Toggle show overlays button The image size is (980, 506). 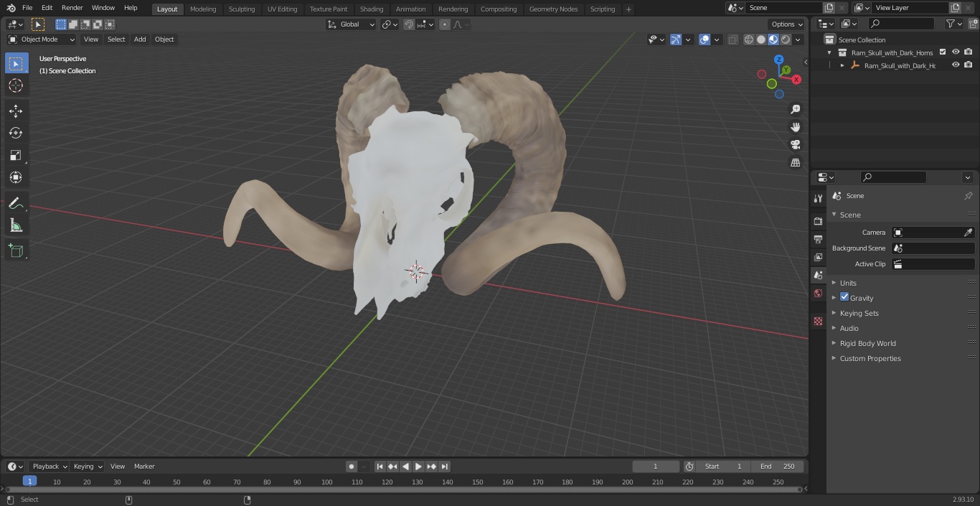coord(705,39)
